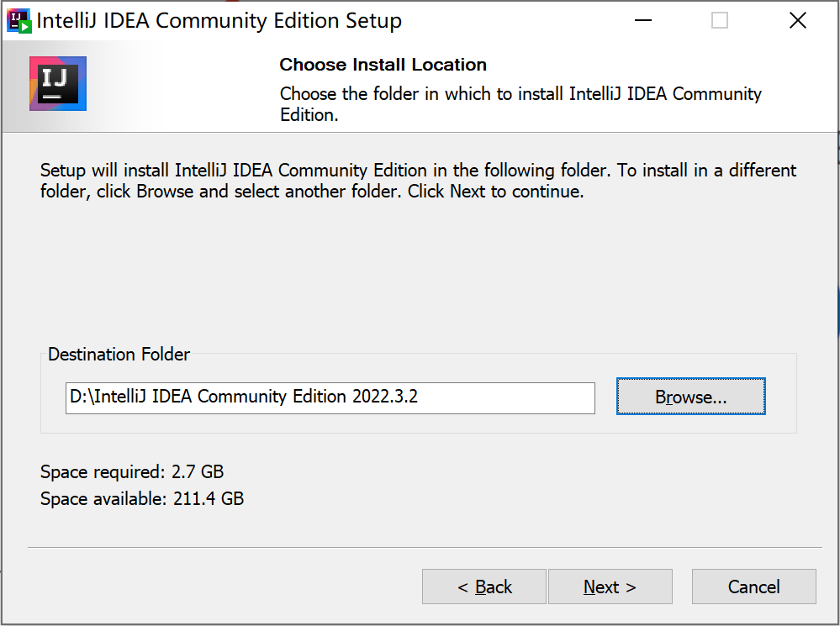Close the Setup window
This screenshot has height=626, width=840.
[x=798, y=21]
